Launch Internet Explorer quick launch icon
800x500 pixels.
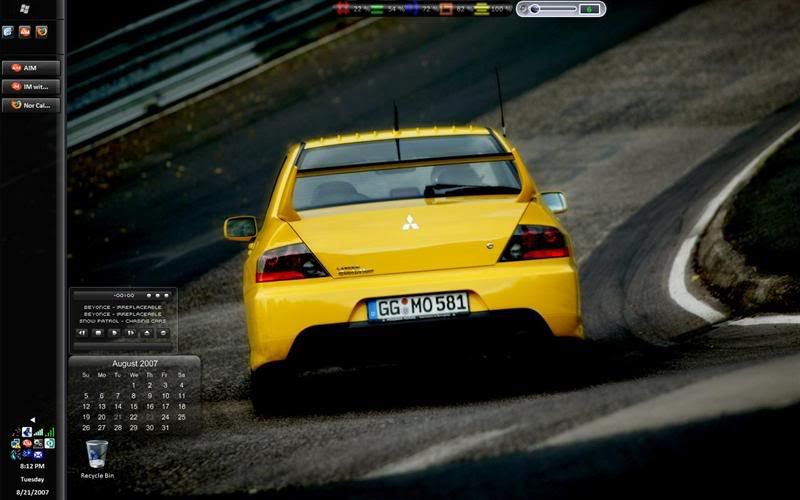8,32
